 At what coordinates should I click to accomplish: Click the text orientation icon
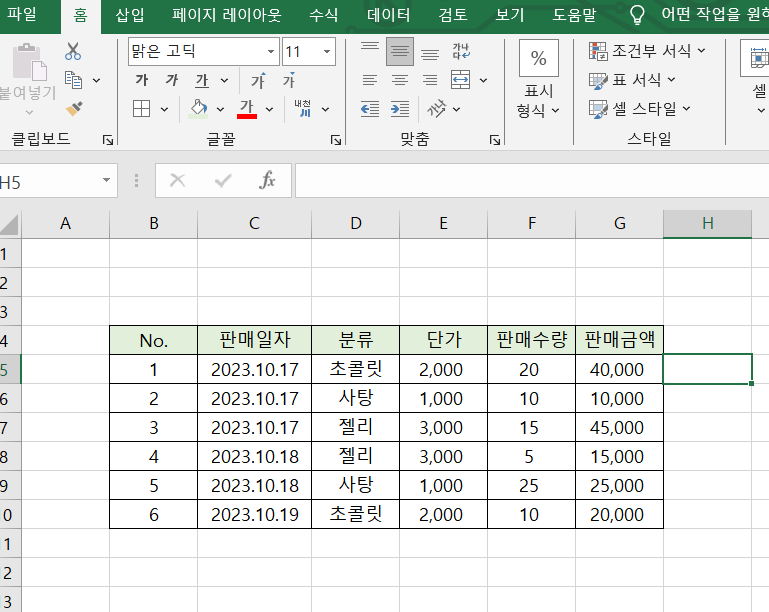click(436, 108)
